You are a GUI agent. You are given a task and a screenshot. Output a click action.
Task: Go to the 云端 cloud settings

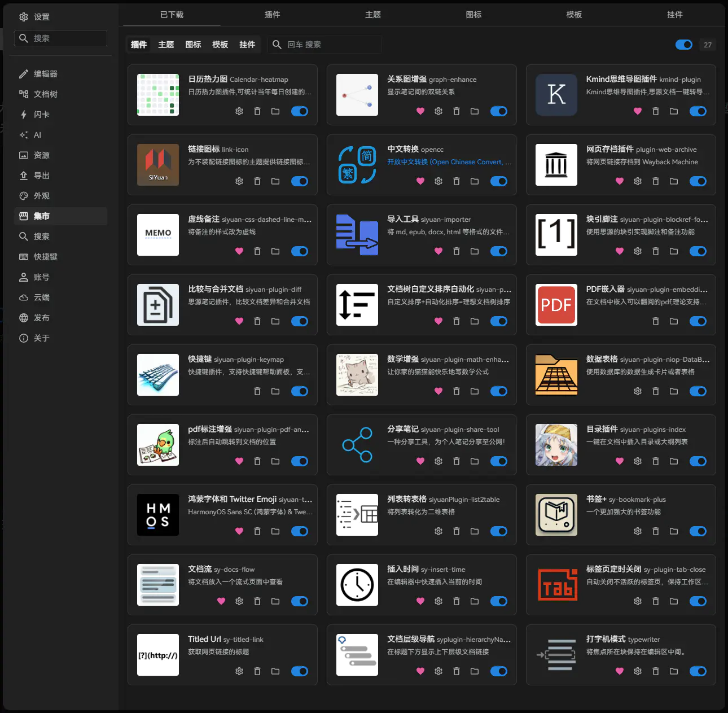click(60, 298)
